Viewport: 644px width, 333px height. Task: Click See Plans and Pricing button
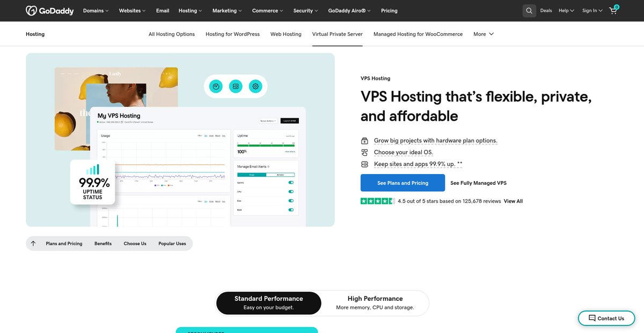402,183
